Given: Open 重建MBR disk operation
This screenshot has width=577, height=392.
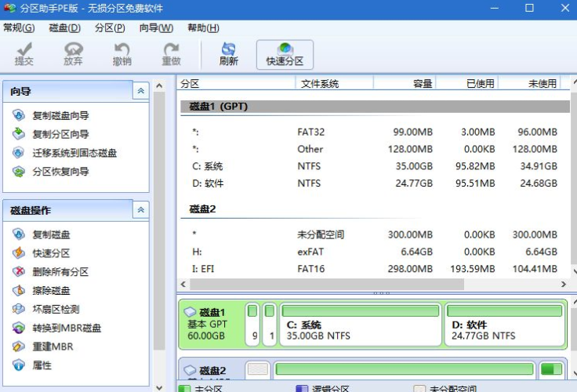Looking at the screenshot, I should pos(53,347).
